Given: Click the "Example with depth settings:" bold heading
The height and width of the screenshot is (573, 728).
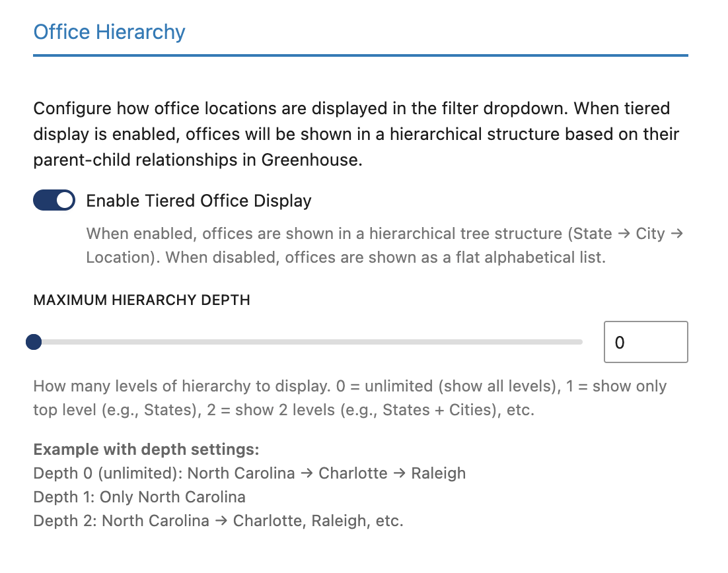Looking at the screenshot, I should [x=146, y=450].
